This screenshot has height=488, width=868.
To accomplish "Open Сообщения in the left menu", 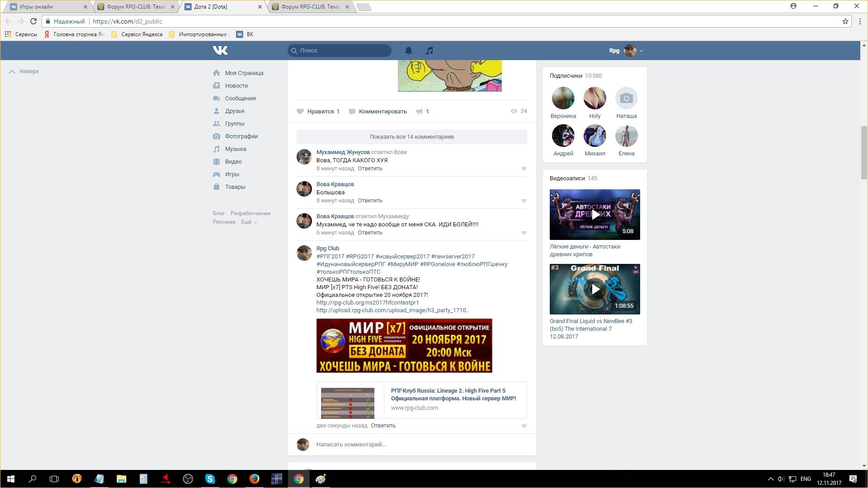I will click(x=240, y=99).
